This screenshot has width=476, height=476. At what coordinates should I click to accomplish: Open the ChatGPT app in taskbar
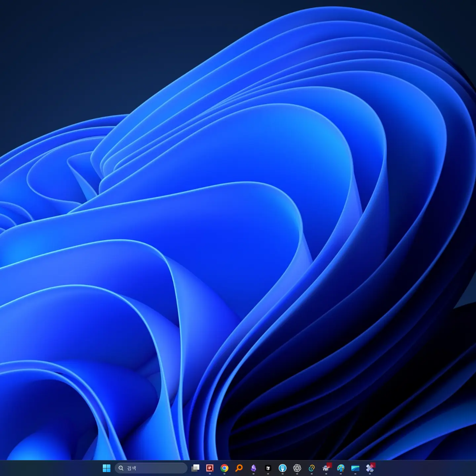point(297,468)
